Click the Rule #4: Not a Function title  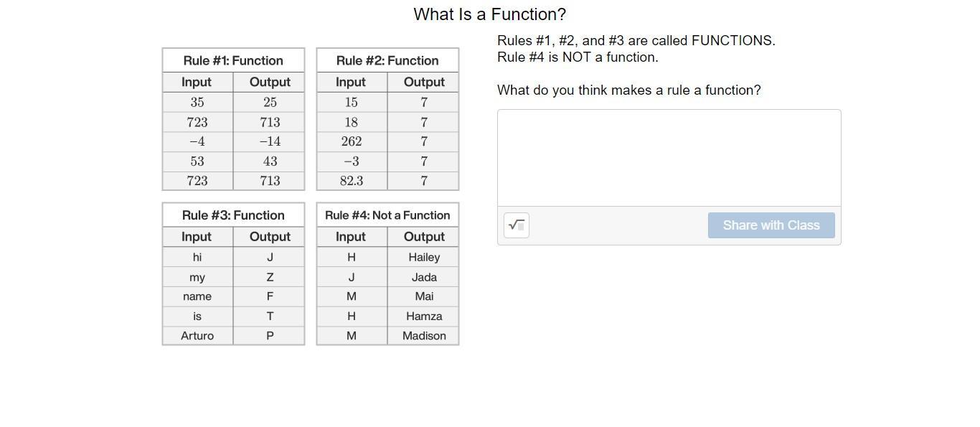coord(387,215)
